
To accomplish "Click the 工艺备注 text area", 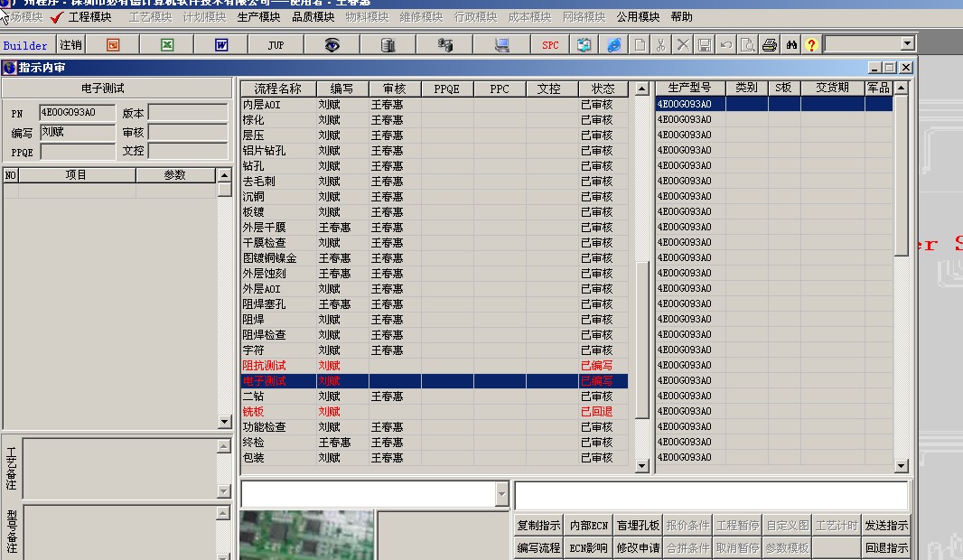I will tap(120, 468).
